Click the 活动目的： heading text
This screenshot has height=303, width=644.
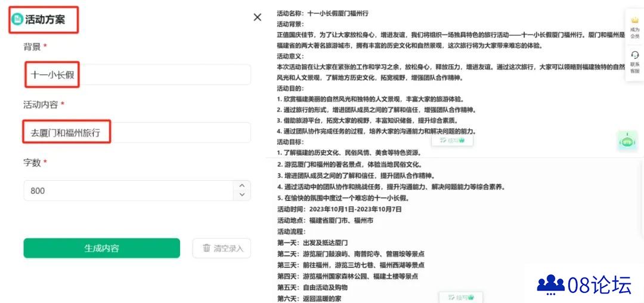pyautogui.click(x=290, y=88)
